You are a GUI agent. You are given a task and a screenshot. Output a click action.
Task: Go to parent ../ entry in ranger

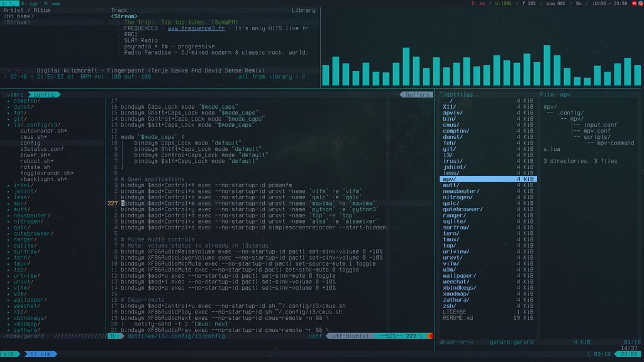[488, 101]
